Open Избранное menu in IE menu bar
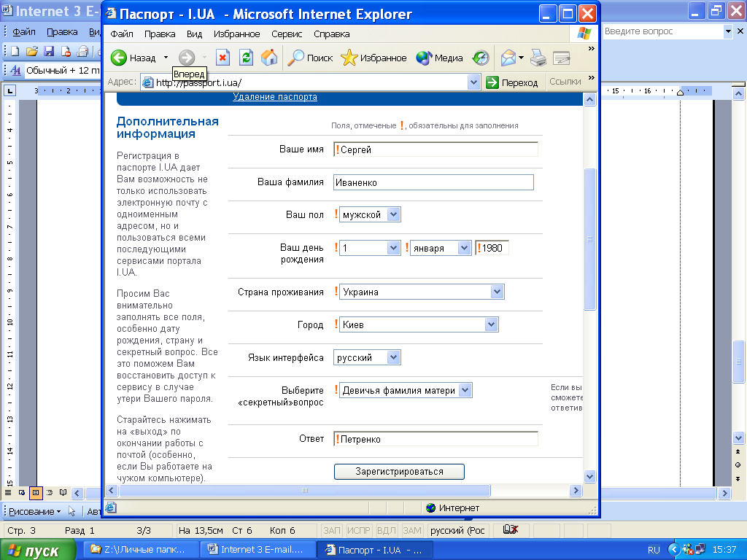This screenshot has height=560, width=747. tap(237, 34)
